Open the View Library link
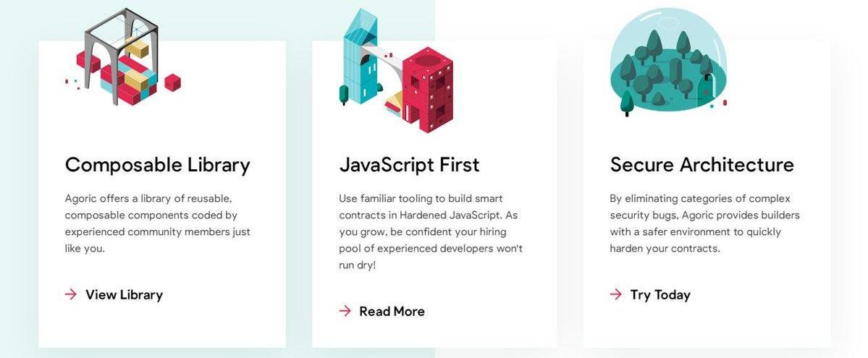This screenshot has height=358, width=868. click(124, 294)
